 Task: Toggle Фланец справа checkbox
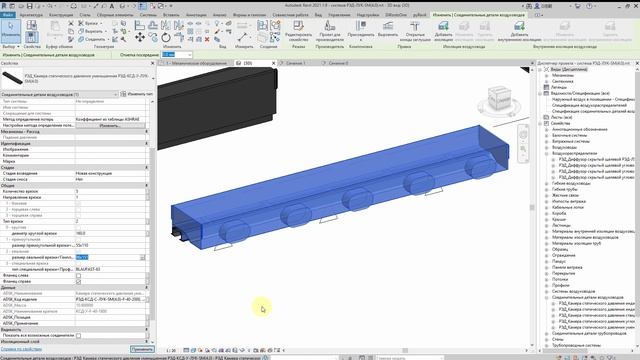point(78,282)
